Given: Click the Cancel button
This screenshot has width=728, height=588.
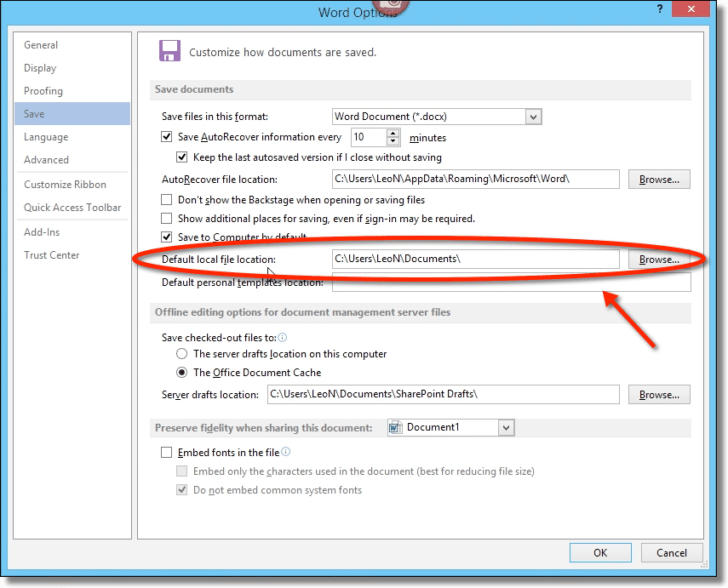Looking at the screenshot, I should click(x=671, y=553).
